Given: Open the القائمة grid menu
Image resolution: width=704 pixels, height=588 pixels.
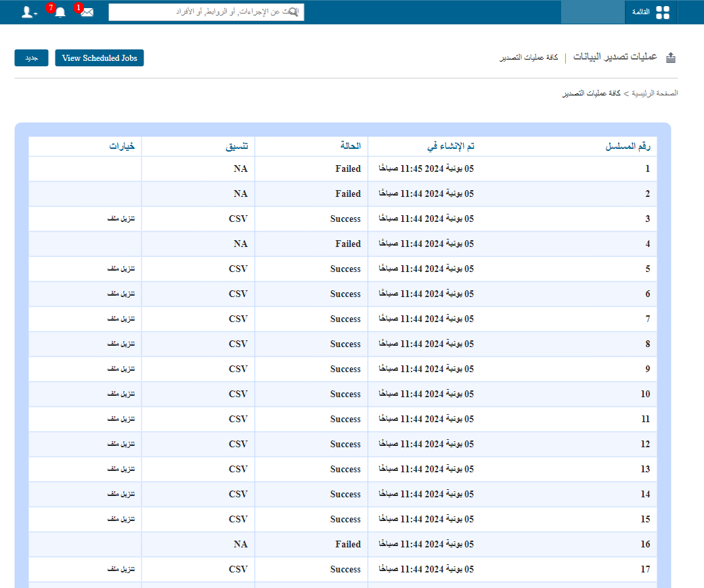Looking at the screenshot, I should click(651, 12).
